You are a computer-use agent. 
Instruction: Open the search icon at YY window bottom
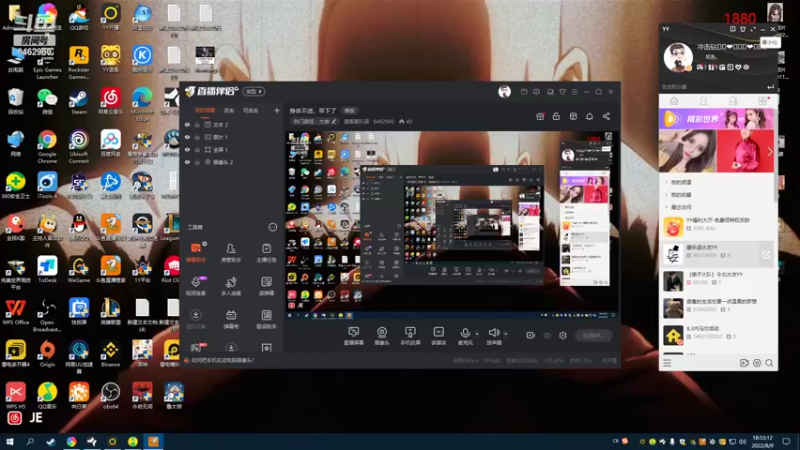(769, 363)
